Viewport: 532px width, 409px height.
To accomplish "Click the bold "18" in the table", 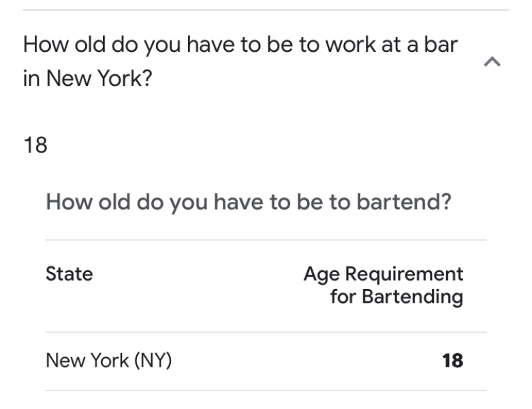I will pyautogui.click(x=452, y=361).
